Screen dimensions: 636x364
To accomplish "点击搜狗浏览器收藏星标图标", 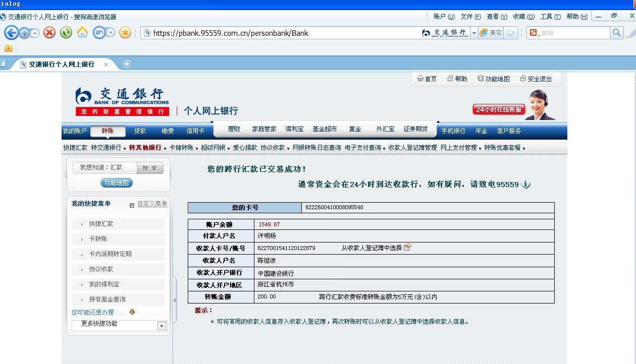I will pos(125,33).
